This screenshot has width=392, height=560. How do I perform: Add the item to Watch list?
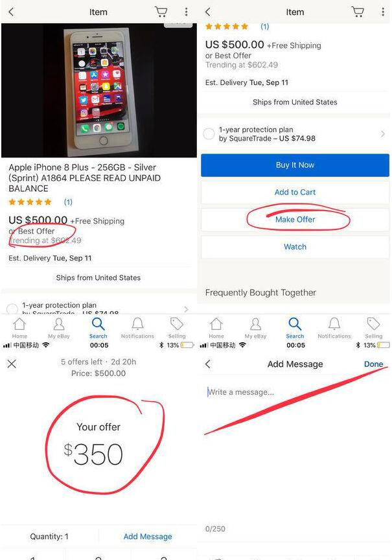295,247
